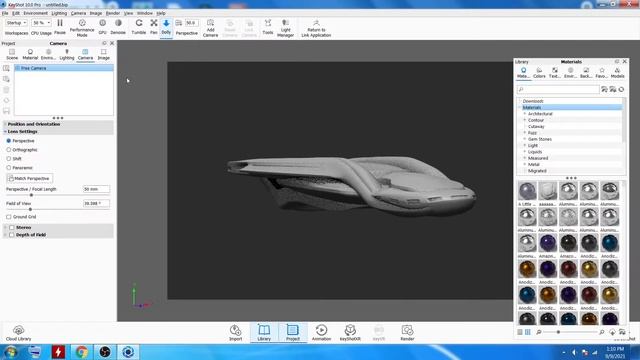Select Free Camera in camera list
The width and height of the screenshot is (640, 360).
point(64,68)
